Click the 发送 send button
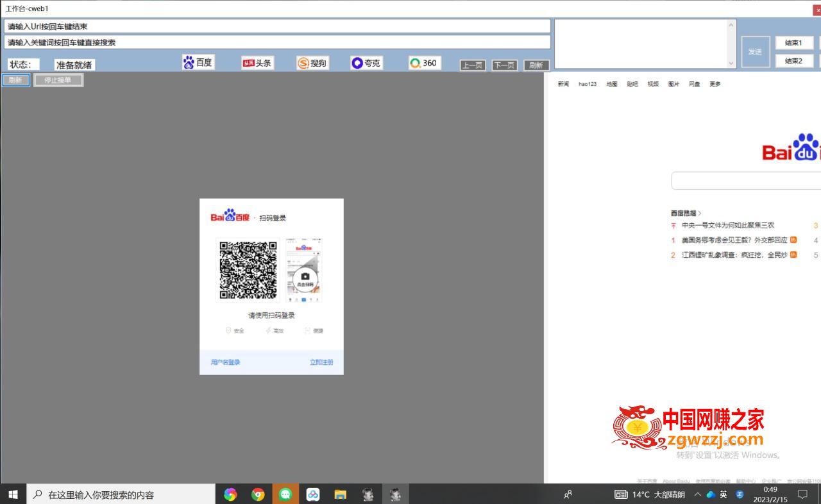Viewport: 821px width, 504px height. pyautogui.click(x=756, y=51)
